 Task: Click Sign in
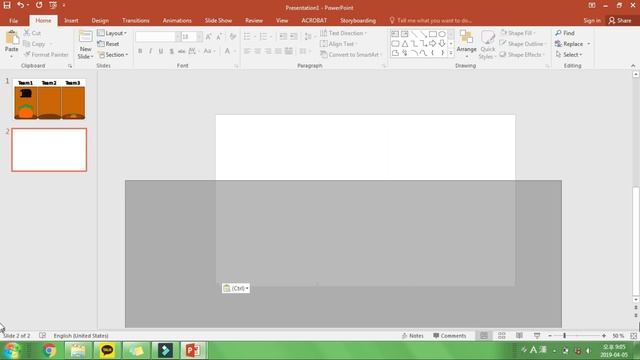[x=592, y=20]
